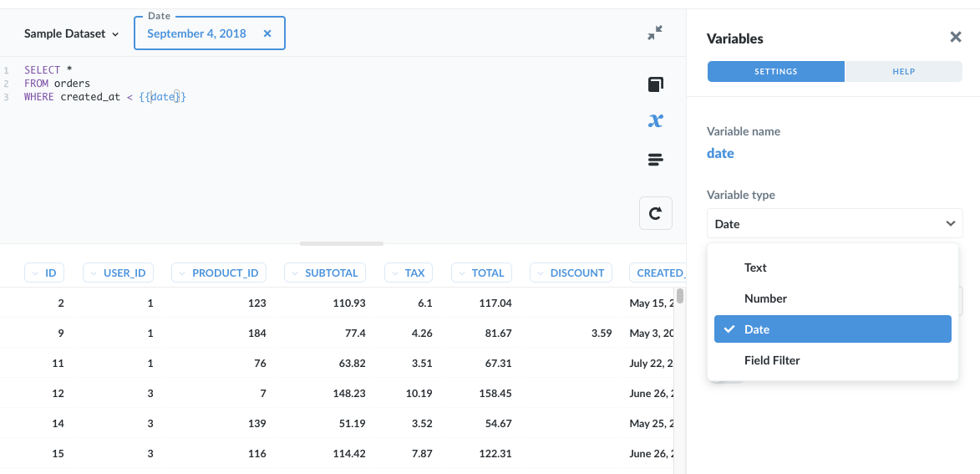Expand the ID column header menu
The width and height of the screenshot is (980, 474).
[43, 273]
